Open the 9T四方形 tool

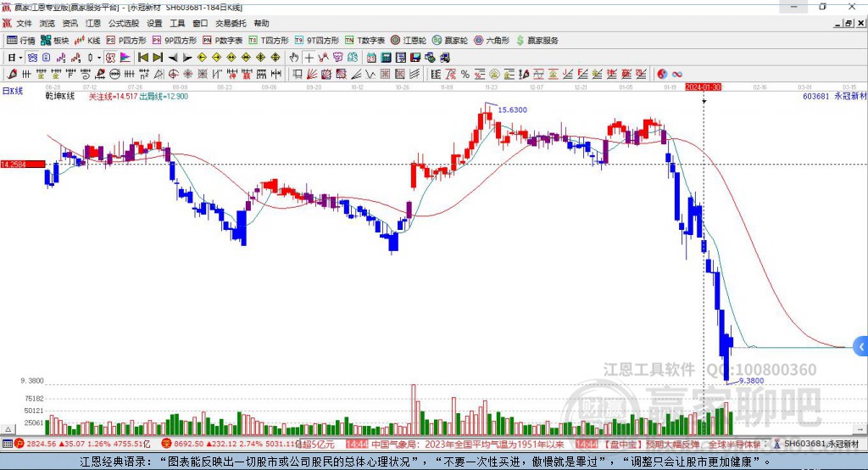tap(317, 41)
